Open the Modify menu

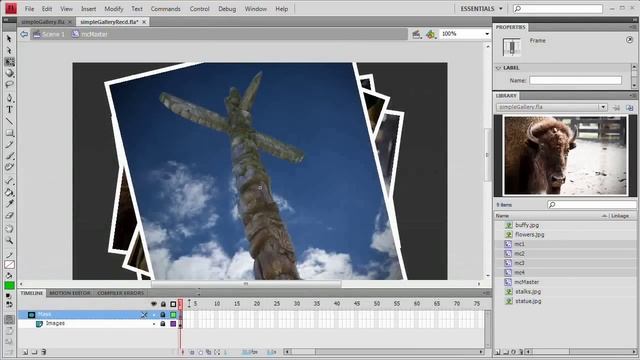point(113,9)
